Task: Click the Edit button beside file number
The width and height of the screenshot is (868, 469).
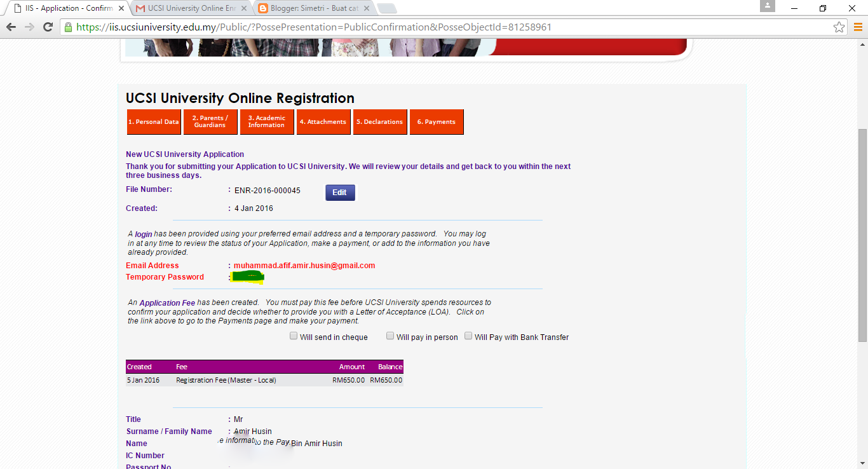Action: click(340, 193)
